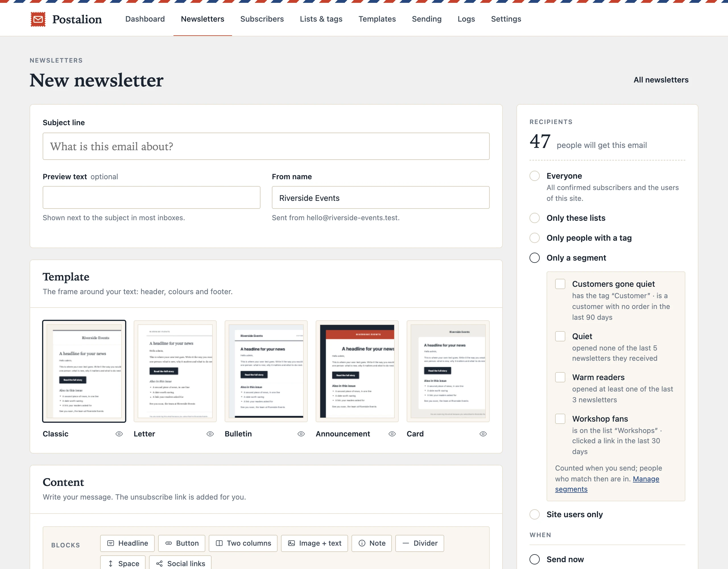Image resolution: width=728 pixels, height=569 pixels.
Task: Insert a Headline block
Action: [127, 543]
